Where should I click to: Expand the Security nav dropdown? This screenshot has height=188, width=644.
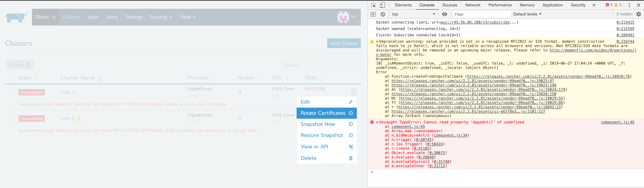coord(161,17)
